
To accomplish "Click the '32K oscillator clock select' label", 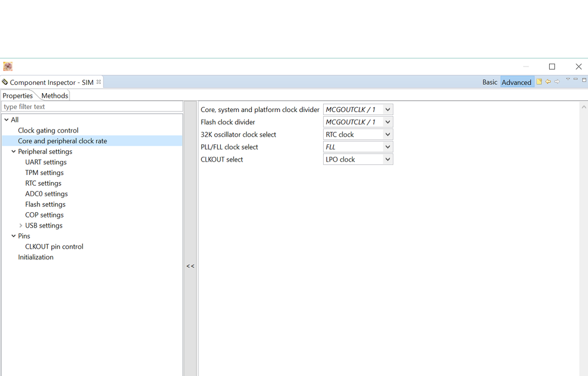I will (238, 134).
